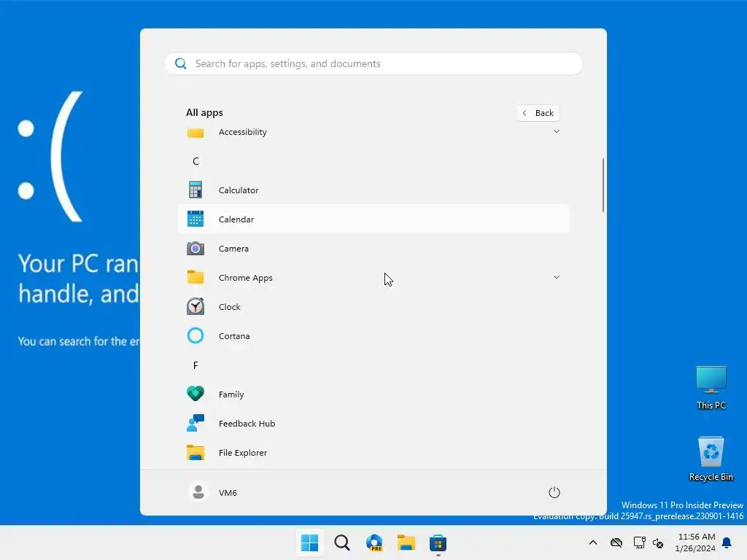Viewport: 747px width, 560px height.
Task: Launch Cortana via its circle icon
Action: coord(196,335)
